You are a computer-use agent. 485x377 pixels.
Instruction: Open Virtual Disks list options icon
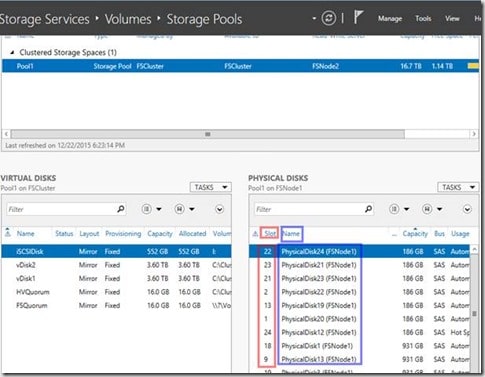pyautogui.click(x=146, y=209)
